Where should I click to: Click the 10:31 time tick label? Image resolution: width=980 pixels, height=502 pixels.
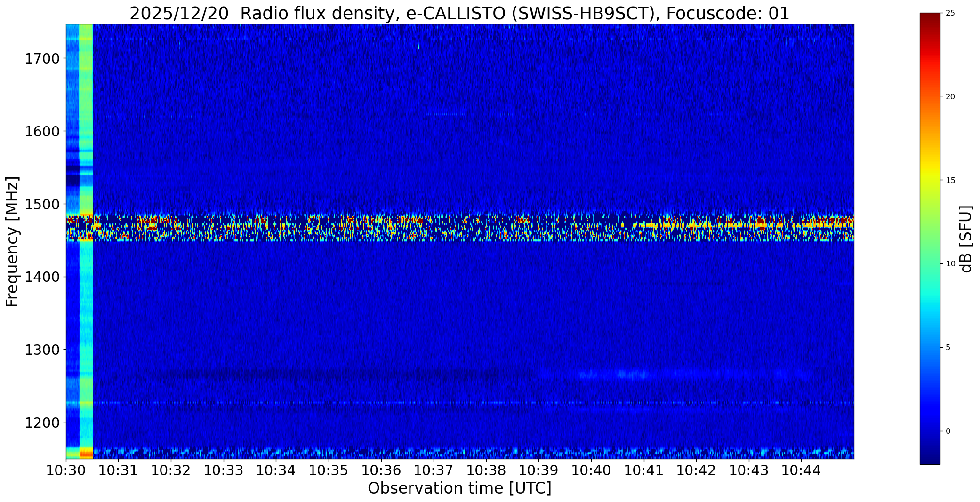tap(119, 470)
